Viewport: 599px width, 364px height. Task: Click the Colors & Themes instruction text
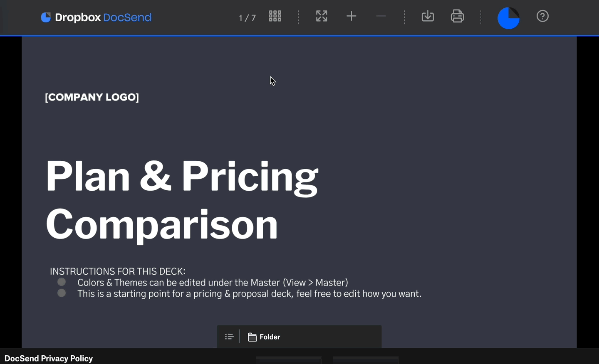coord(213,283)
